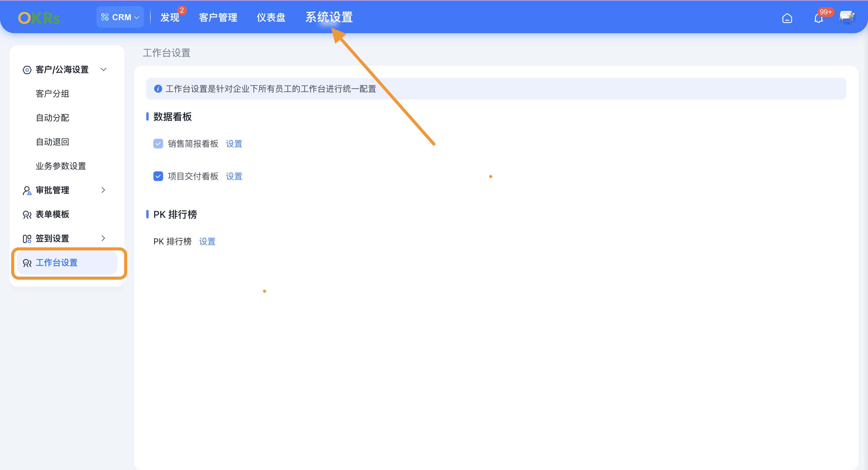Open 设置 next to PK 排行榜
The width and height of the screenshot is (868, 470).
(x=207, y=241)
